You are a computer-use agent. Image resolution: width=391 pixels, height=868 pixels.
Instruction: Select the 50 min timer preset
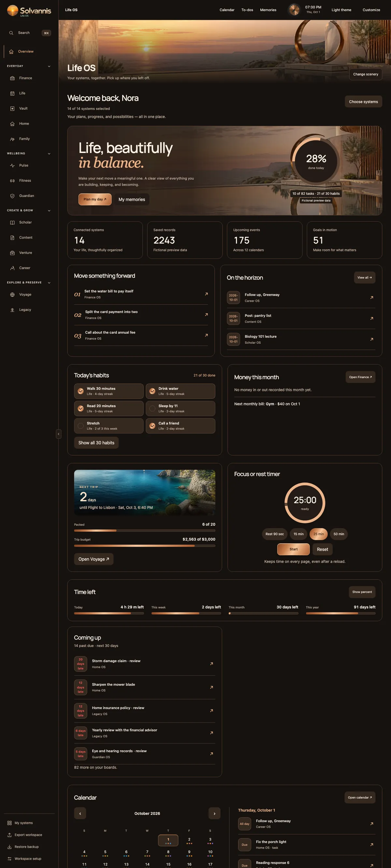click(339, 534)
